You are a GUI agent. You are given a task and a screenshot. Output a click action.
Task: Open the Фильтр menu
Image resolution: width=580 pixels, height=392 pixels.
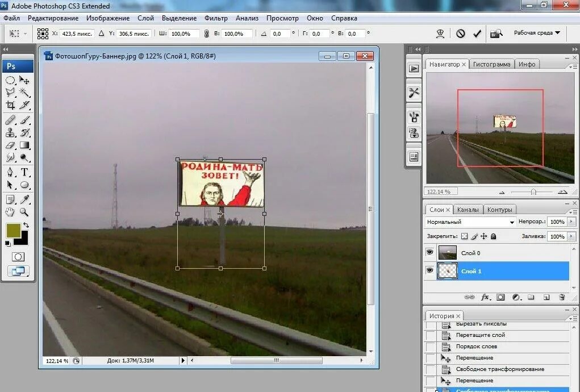(216, 18)
